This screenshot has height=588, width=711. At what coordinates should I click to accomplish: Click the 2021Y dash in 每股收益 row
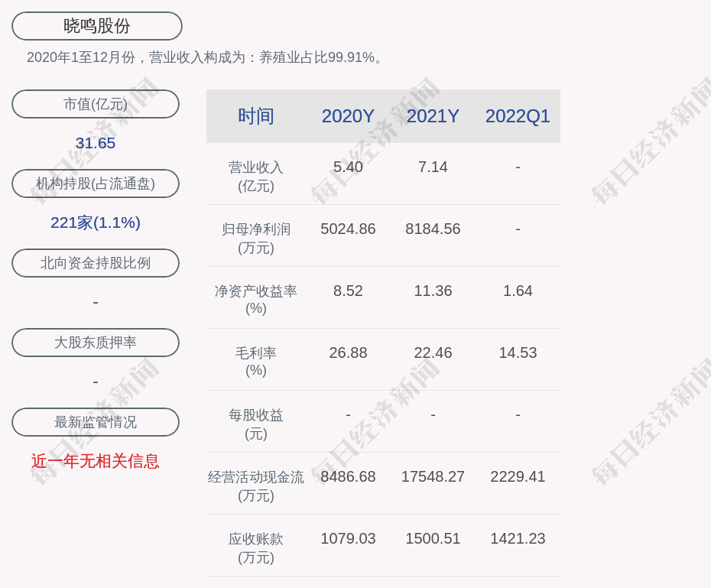[x=433, y=415]
